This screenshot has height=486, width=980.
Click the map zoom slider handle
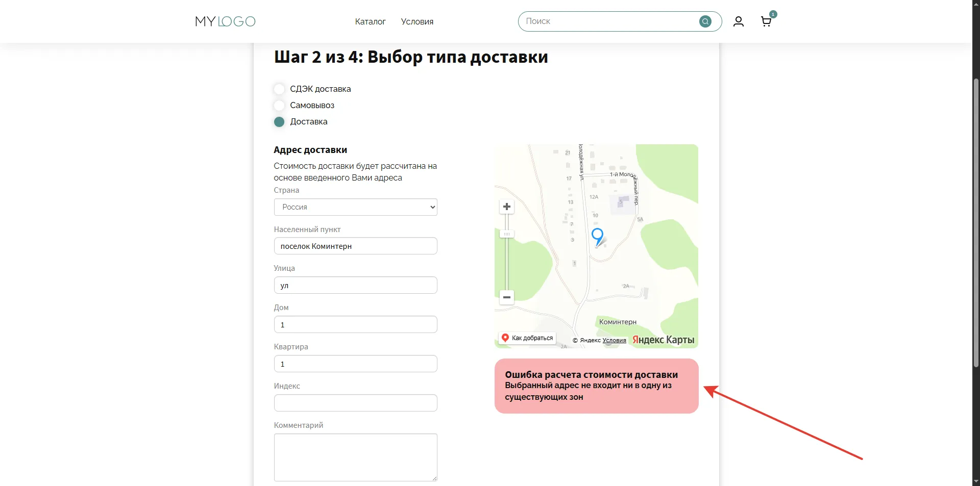click(x=506, y=234)
